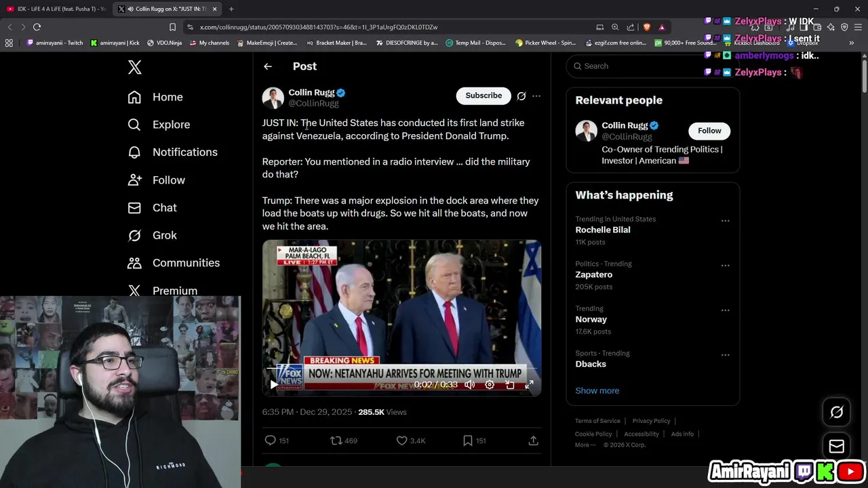Open more options for Zapatero trend
868x488 pixels.
click(725, 266)
